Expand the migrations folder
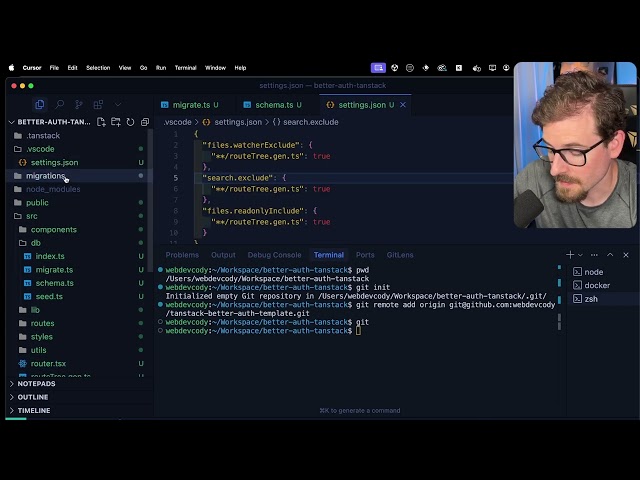The height and width of the screenshot is (480, 640). (x=79, y=176)
